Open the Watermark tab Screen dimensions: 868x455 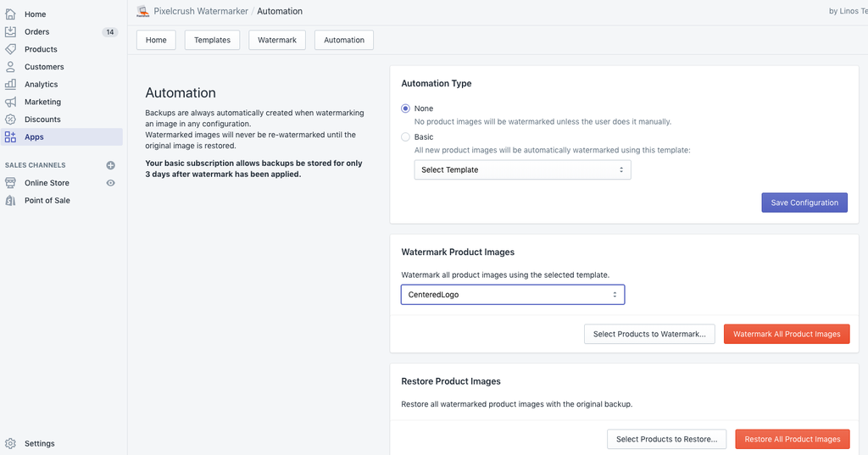pos(277,40)
